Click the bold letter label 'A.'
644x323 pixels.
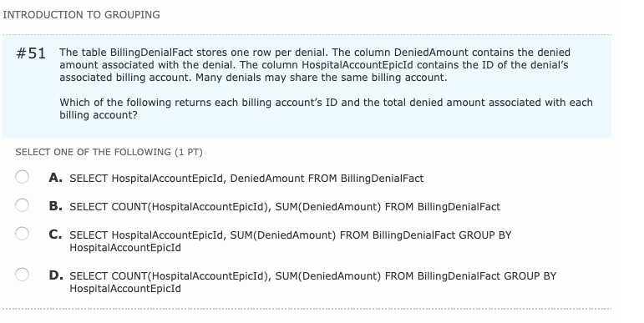pyautogui.click(x=55, y=178)
